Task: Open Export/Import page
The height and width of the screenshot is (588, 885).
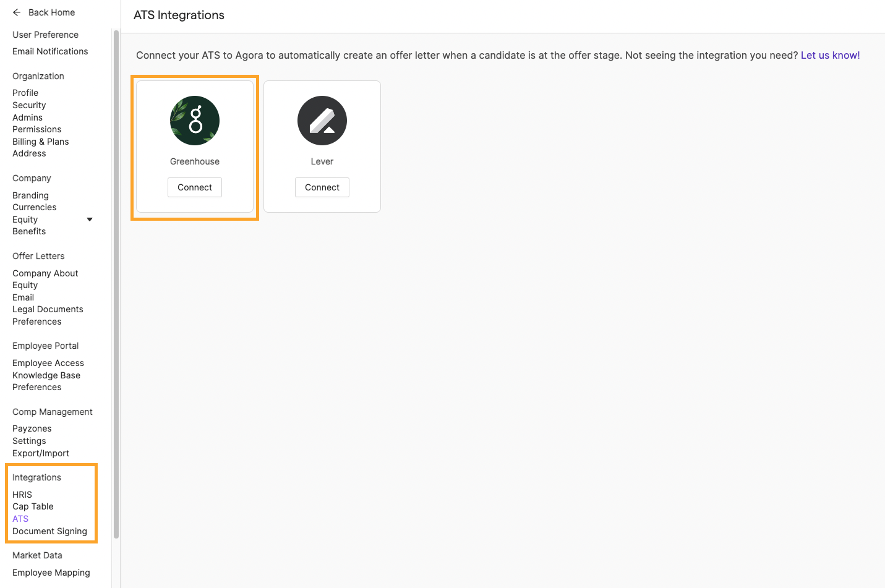Action: (x=41, y=453)
